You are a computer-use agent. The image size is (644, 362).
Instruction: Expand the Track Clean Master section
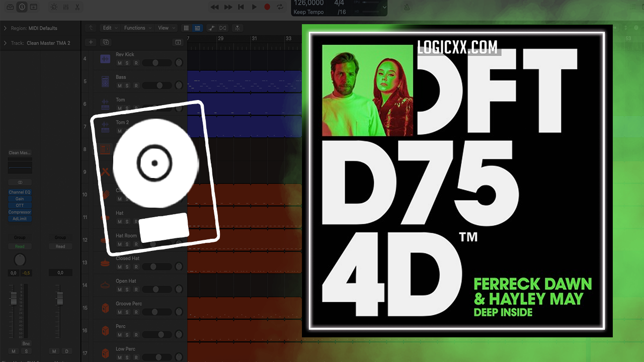[x=5, y=43]
